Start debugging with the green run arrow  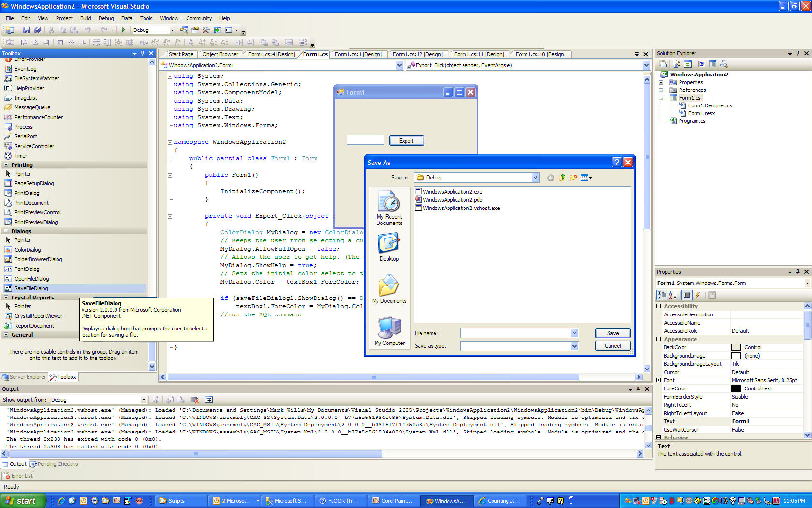click(123, 30)
